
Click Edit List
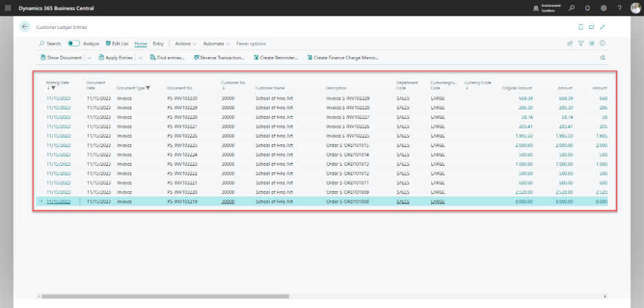(x=117, y=43)
